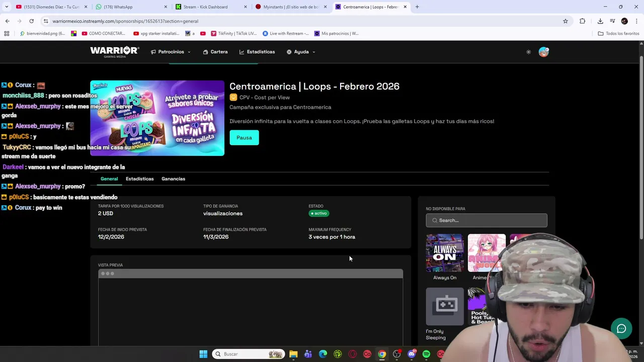Open OBS Studio from taskbar

(397, 354)
